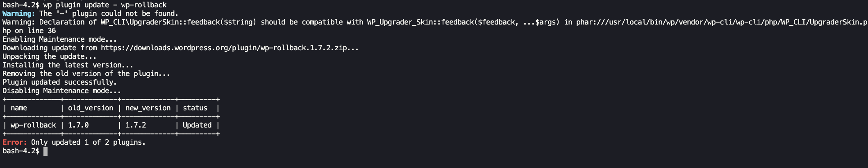The image size is (868, 168).
Task: Click the wp-rollback cell in table
Action: (x=33, y=125)
